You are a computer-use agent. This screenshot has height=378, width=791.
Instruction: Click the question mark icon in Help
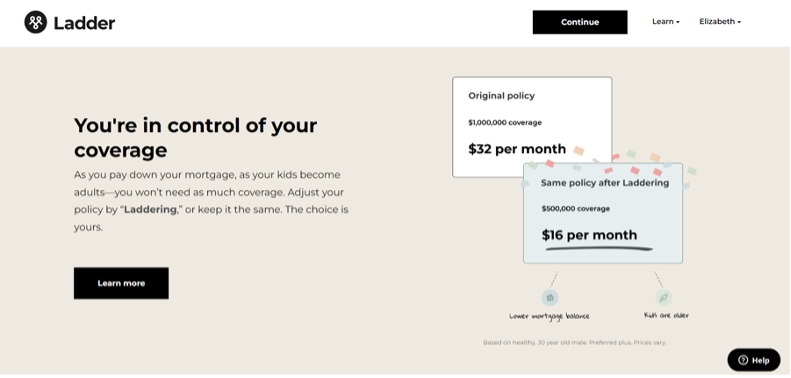[x=743, y=360]
